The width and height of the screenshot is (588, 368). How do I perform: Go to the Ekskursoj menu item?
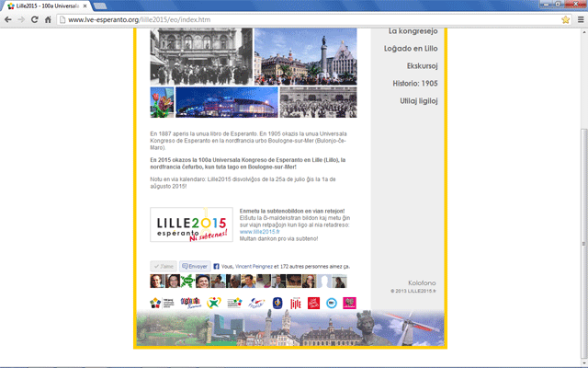click(423, 65)
